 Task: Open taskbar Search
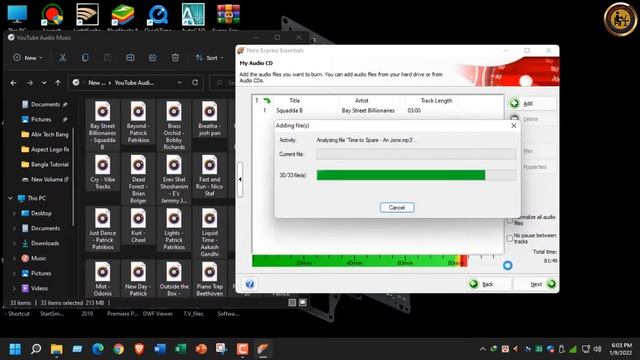tap(36, 349)
